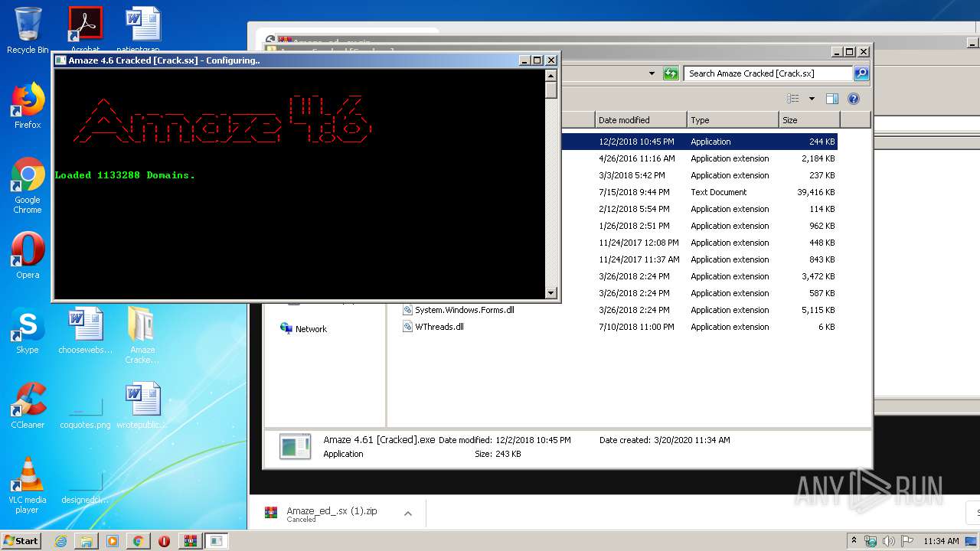Click the Start button
Screen dimensions: 980x551
click(21, 541)
